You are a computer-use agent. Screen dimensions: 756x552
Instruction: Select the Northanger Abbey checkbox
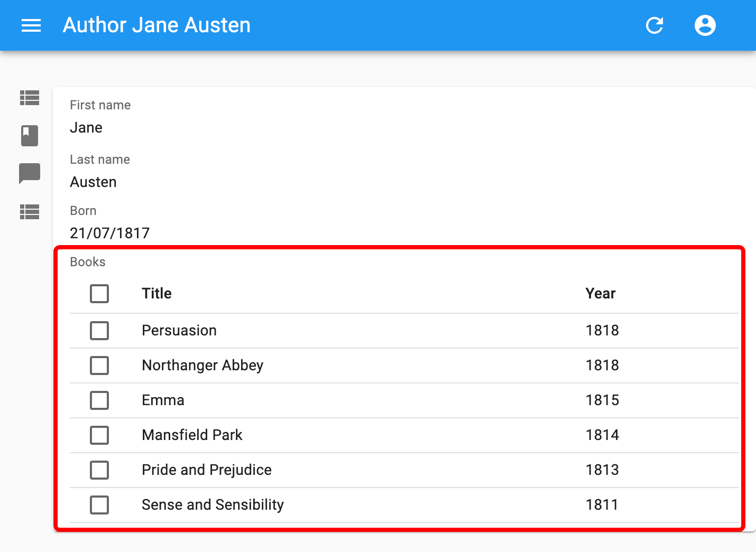[x=99, y=366]
